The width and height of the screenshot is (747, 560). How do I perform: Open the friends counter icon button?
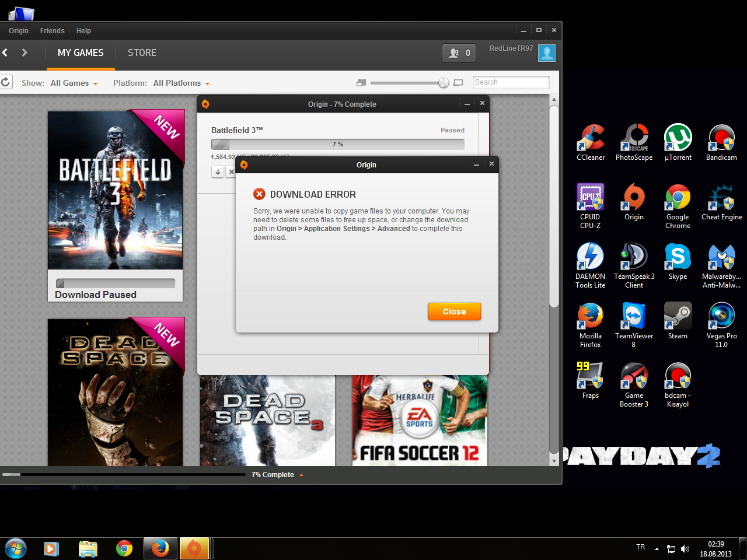point(459,53)
